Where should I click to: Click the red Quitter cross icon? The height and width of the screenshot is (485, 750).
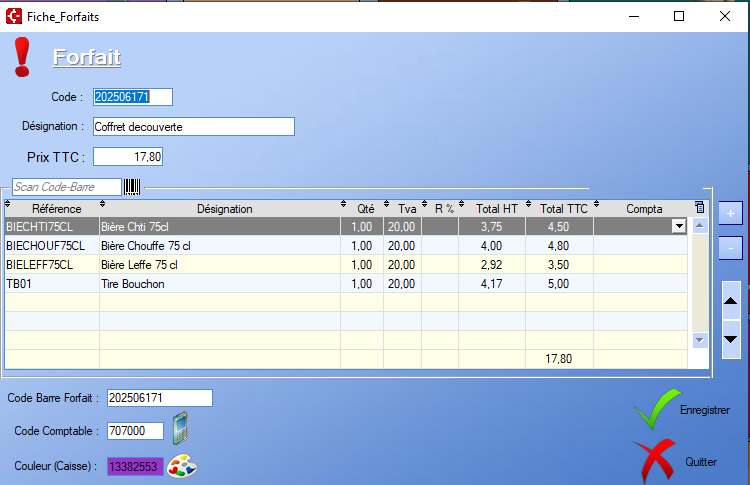click(655, 462)
